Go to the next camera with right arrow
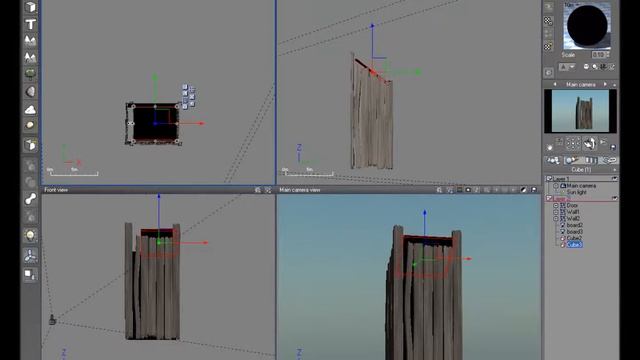Image resolution: width=640 pixels, height=360 pixels. coord(605,84)
